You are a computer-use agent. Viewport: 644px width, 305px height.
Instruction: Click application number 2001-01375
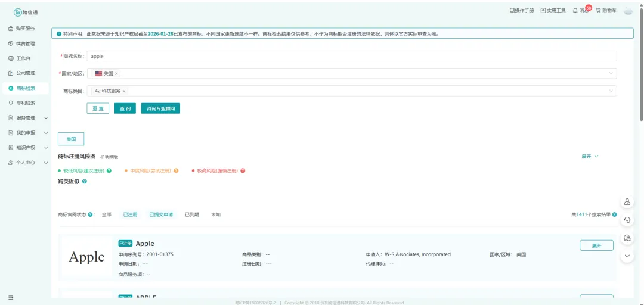[x=160, y=254]
